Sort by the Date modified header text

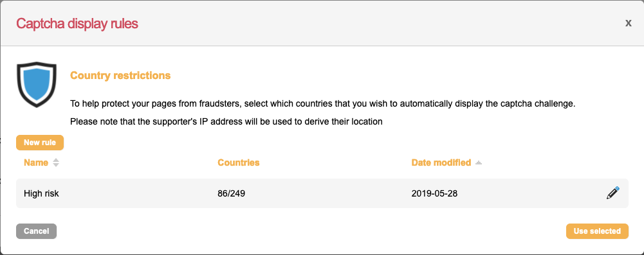pyautogui.click(x=441, y=163)
